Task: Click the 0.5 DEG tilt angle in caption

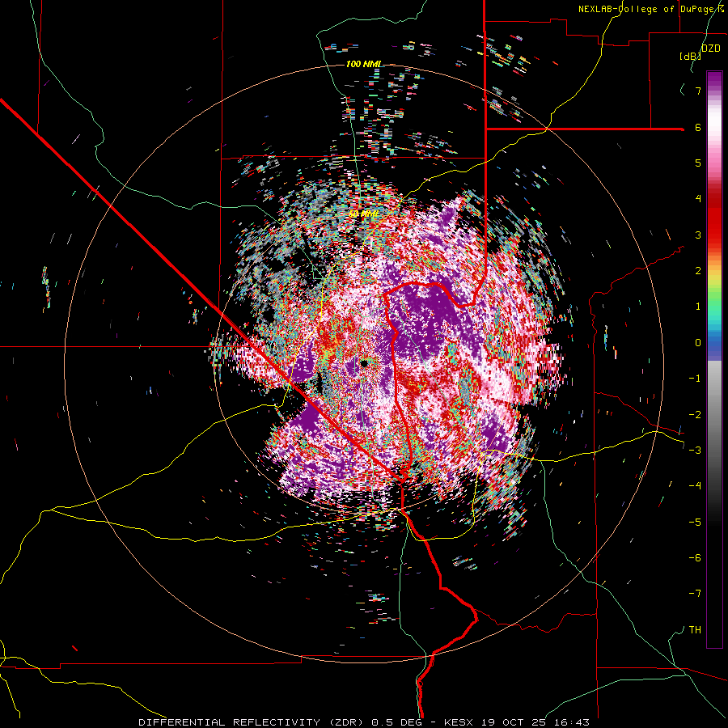Action: click(x=397, y=722)
